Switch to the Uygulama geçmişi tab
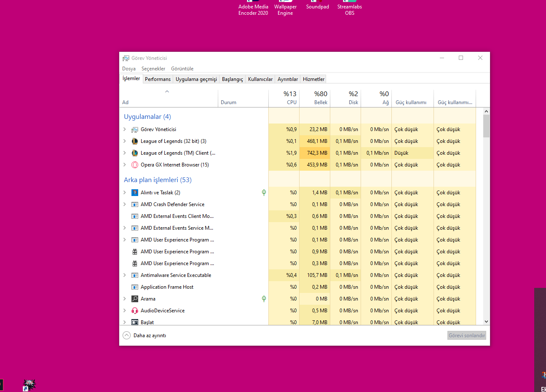Viewport: 546px width, 392px height. [196, 79]
